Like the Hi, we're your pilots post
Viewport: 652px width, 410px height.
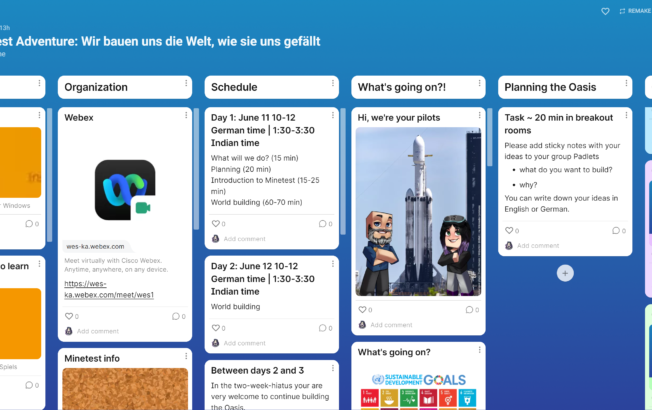(x=362, y=310)
